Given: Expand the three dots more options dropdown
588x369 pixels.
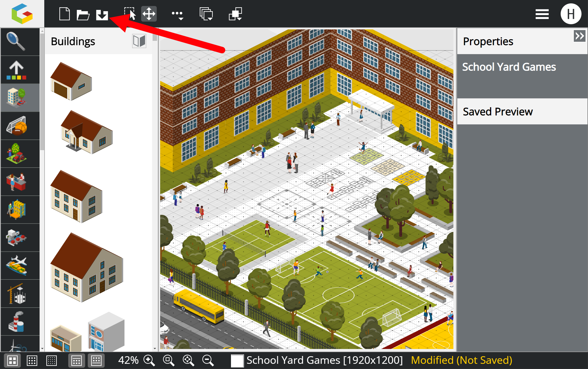Looking at the screenshot, I should (178, 14).
